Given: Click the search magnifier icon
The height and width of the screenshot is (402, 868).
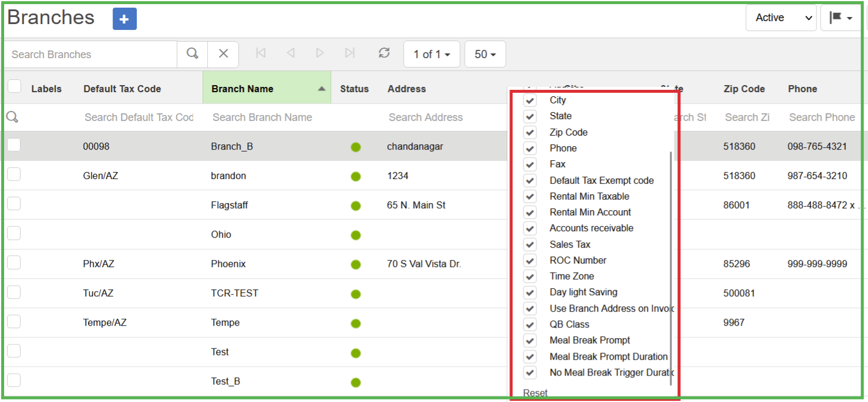Looking at the screenshot, I should (x=192, y=54).
